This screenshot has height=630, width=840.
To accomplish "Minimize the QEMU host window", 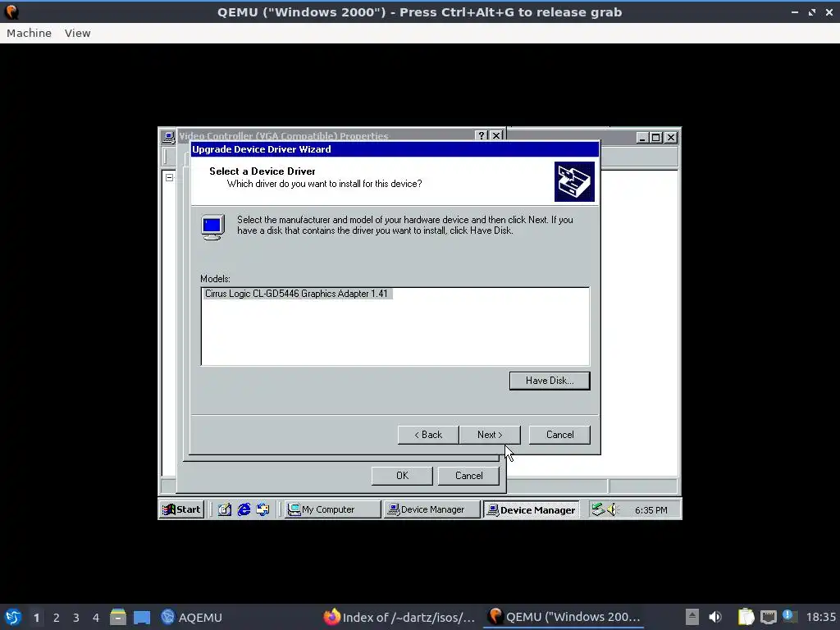I will tap(795, 11).
